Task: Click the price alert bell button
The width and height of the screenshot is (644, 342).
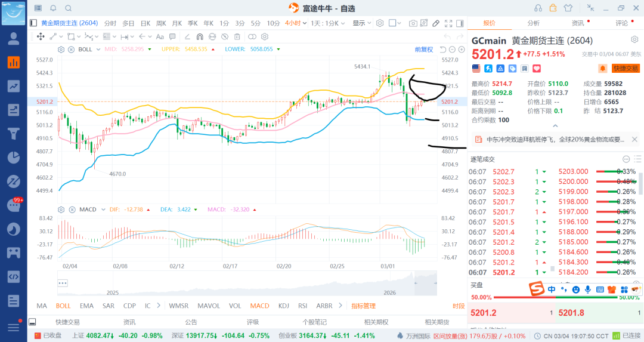Action: [x=602, y=69]
